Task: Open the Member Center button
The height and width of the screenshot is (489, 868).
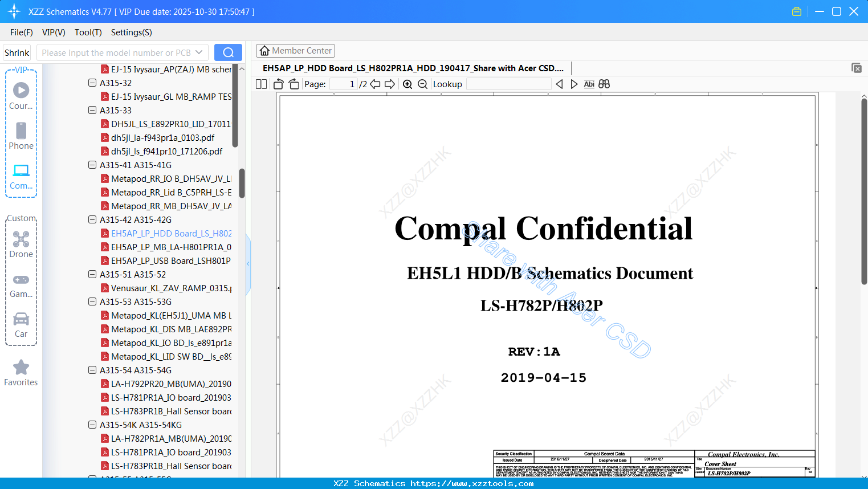Action: click(295, 51)
